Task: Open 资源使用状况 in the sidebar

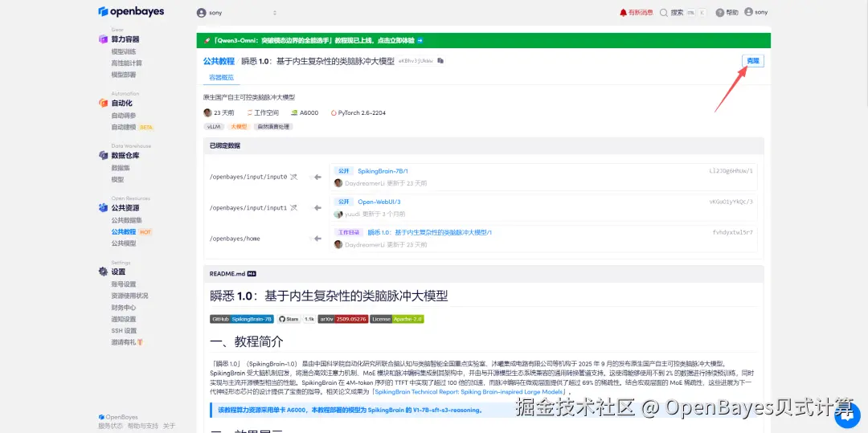Action: [x=129, y=296]
